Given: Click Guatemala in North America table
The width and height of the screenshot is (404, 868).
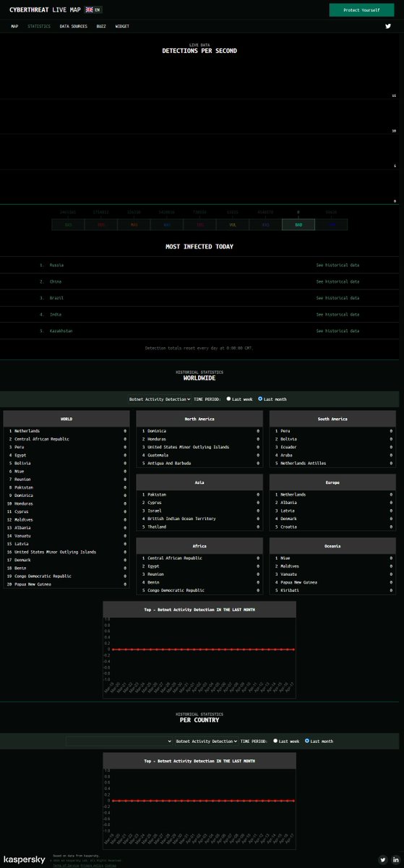Looking at the screenshot, I should [157, 455].
